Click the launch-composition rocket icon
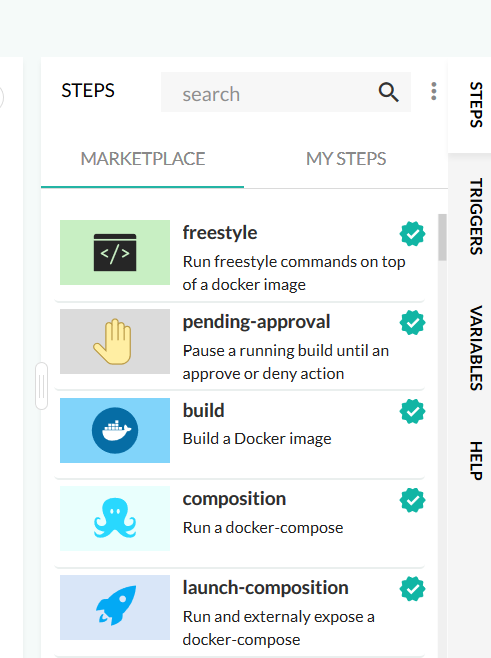 [x=116, y=605]
